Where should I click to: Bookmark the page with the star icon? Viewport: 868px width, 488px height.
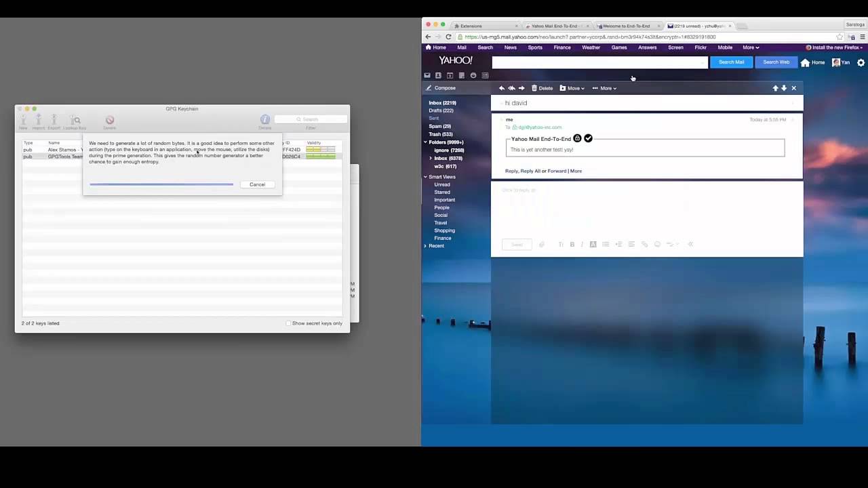(840, 37)
